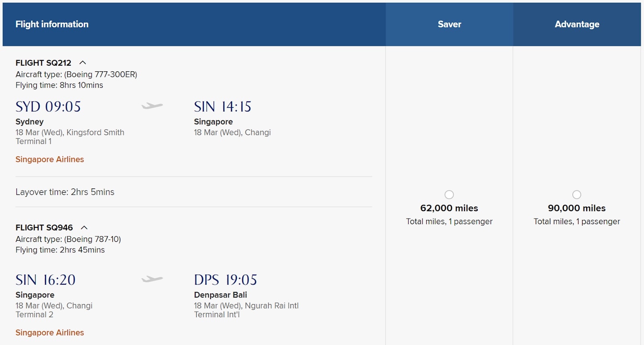
Task: Open the Singapore Airlines link under Sydney
Action: 50,159
